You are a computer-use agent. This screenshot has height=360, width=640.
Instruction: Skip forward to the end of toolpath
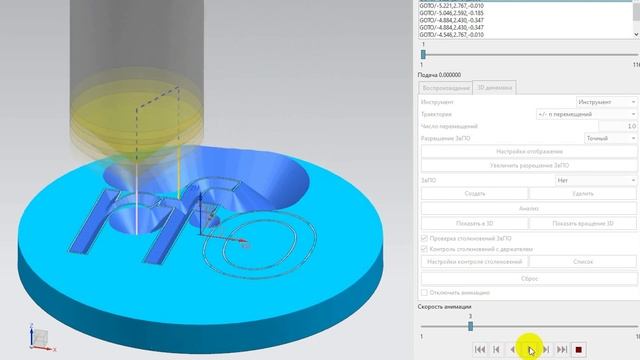(x=562, y=349)
